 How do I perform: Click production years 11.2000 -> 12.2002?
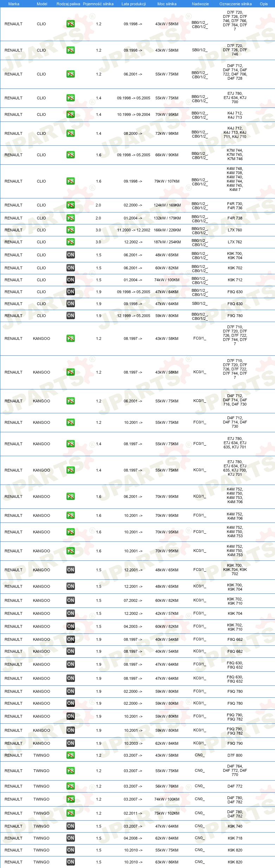coord(134,230)
